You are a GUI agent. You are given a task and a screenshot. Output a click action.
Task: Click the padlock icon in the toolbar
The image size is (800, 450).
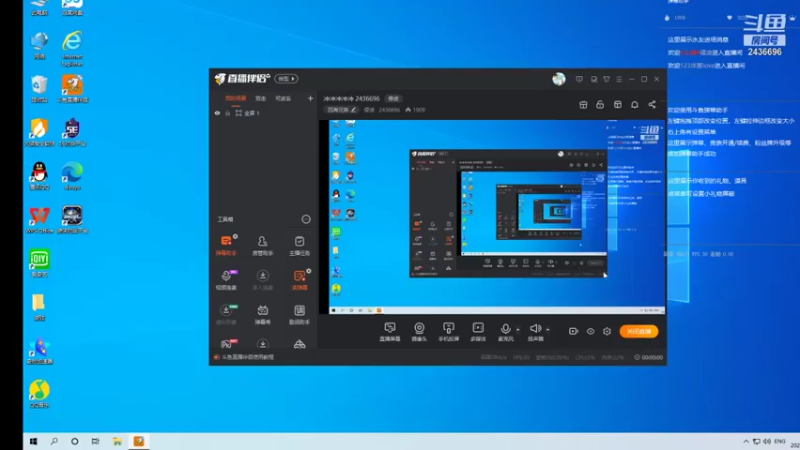pos(600,104)
